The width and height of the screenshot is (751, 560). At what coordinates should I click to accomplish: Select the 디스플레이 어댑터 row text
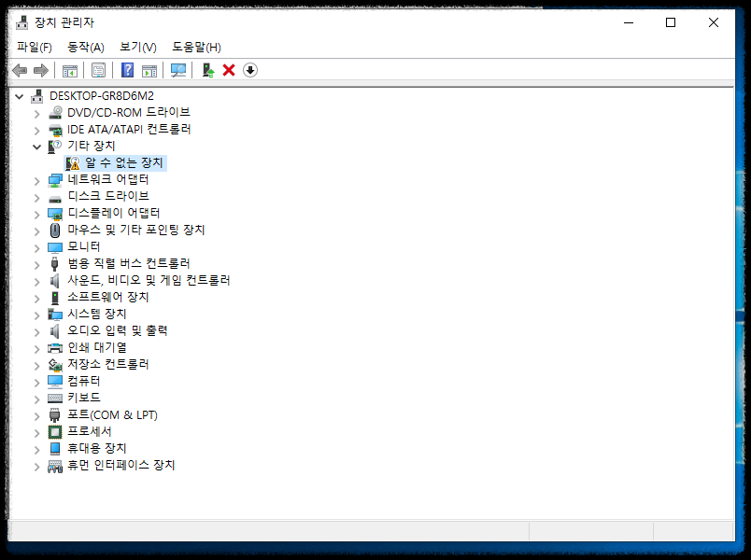click(114, 213)
